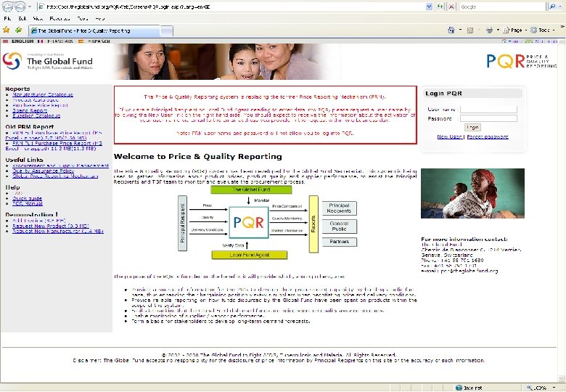
Task: Click the Add to Favorites icon
Action: click(x=18, y=30)
